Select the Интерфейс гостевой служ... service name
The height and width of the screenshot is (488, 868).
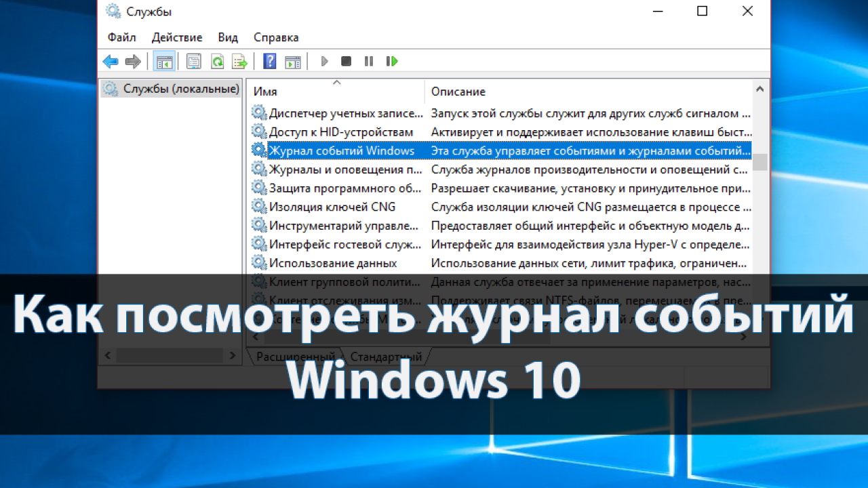(x=346, y=244)
